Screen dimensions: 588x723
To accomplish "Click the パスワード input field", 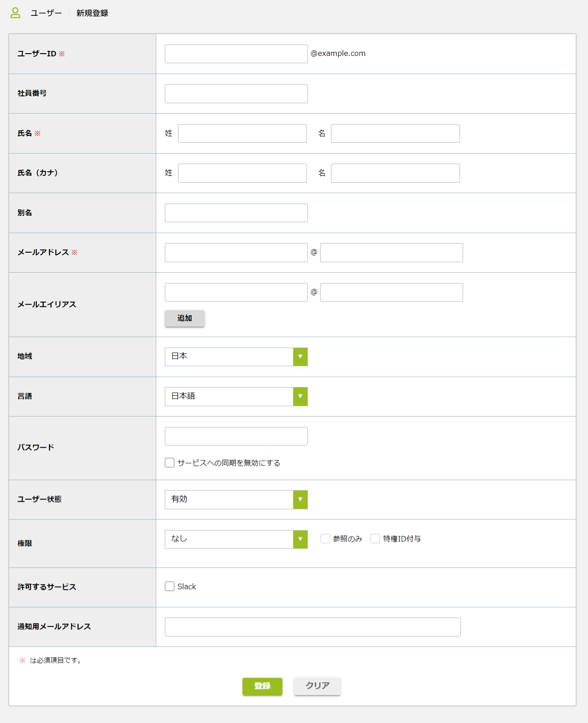I will point(236,436).
